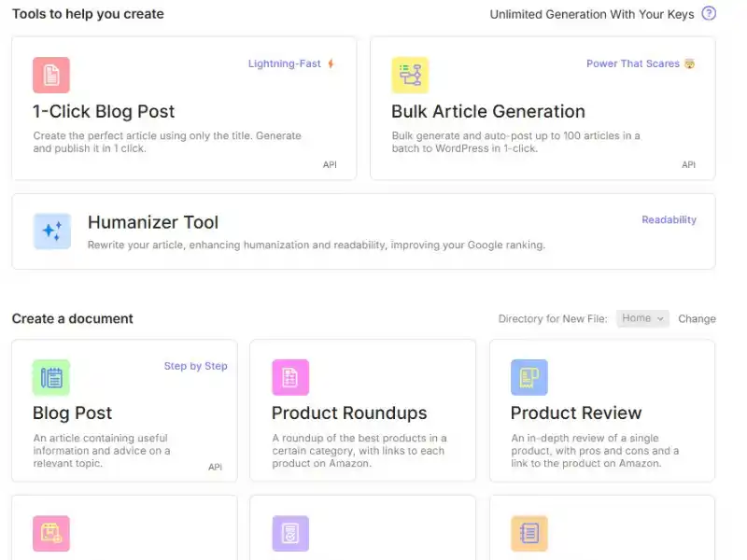Click the orange icon in bottom row
Screen dimensions: 747x560
click(x=529, y=533)
